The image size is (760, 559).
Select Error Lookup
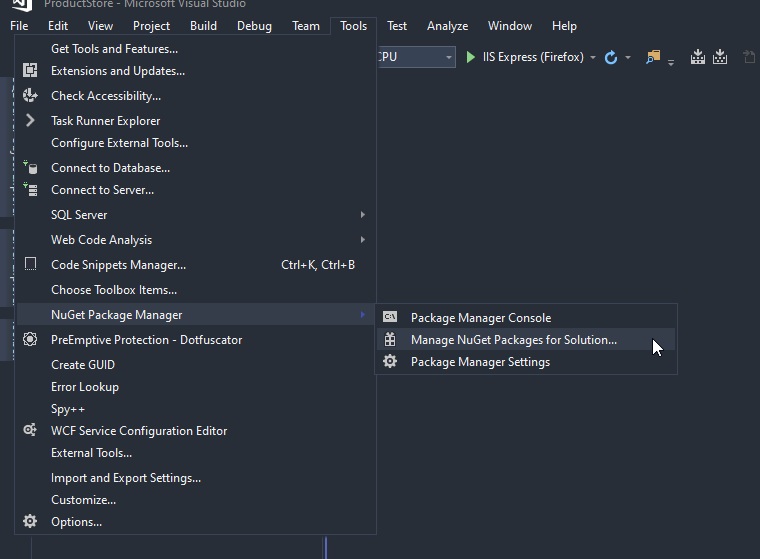(x=196, y=386)
